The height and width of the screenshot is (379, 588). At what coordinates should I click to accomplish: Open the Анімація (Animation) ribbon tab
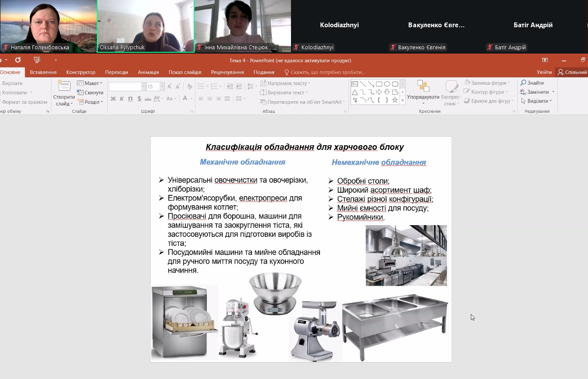click(148, 72)
